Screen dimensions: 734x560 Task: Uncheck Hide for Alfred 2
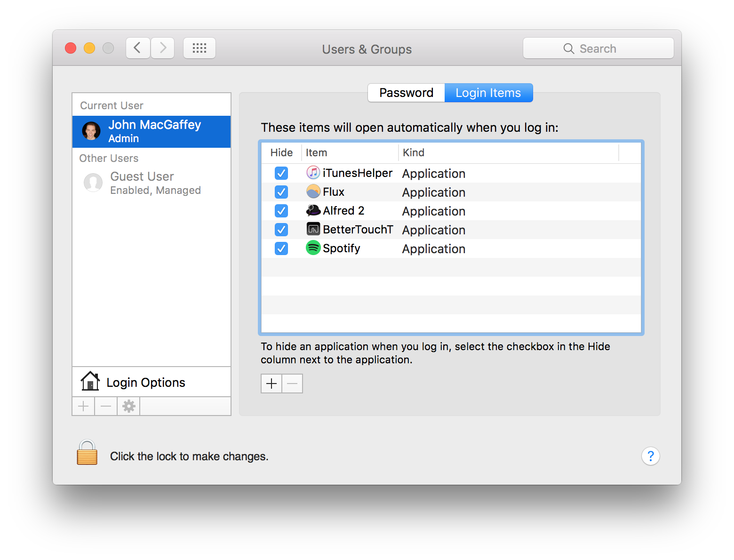pos(281,211)
